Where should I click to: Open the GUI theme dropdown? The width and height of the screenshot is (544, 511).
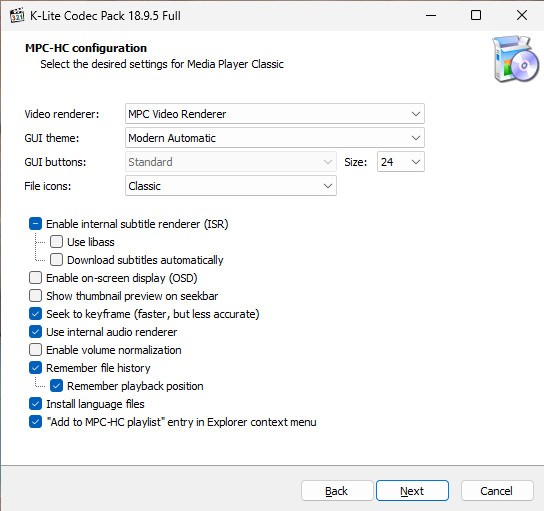click(274, 138)
